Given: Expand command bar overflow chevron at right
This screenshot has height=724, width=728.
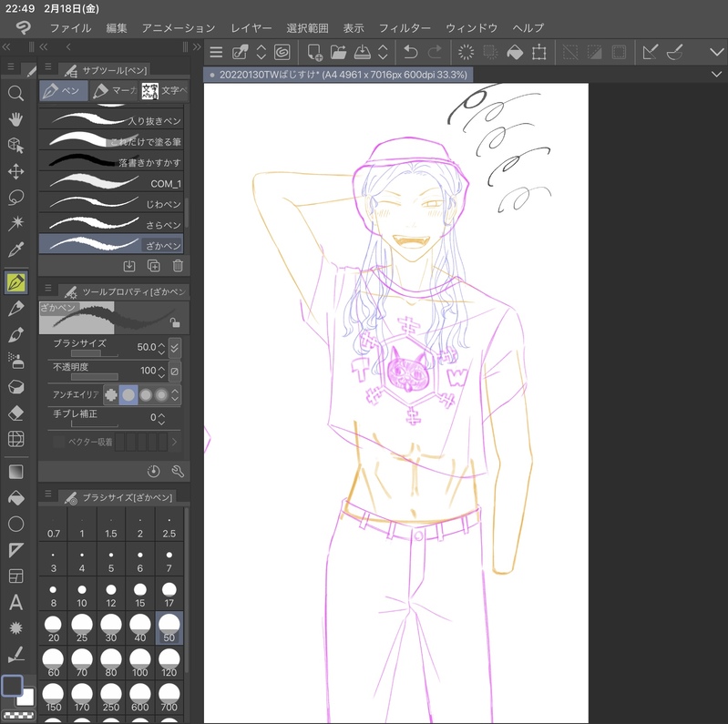Looking at the screenshot, I should [717, 52].
